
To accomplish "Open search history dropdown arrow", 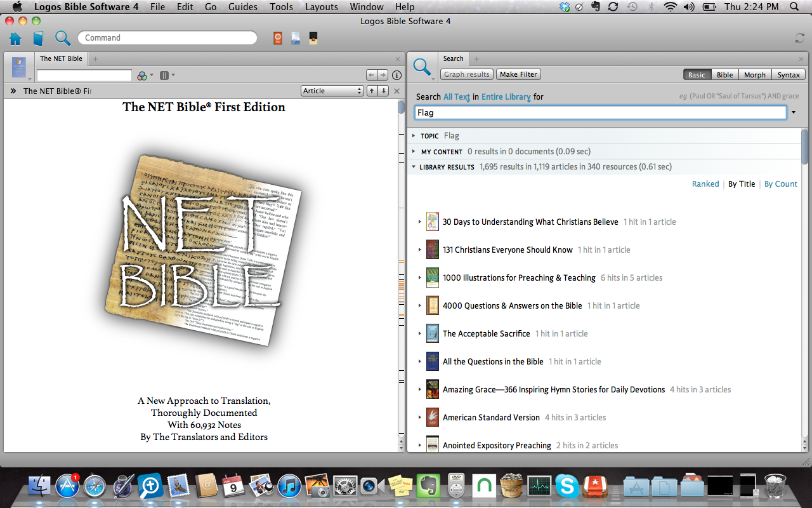I will pyautogui.click(x=794, y=112).
